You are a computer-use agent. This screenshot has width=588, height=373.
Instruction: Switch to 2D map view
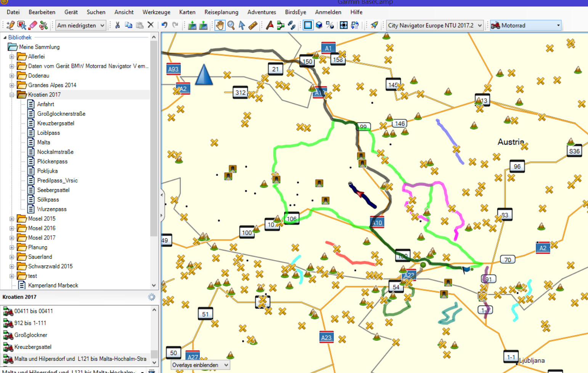pyautogui.click(x=308, y=26)
